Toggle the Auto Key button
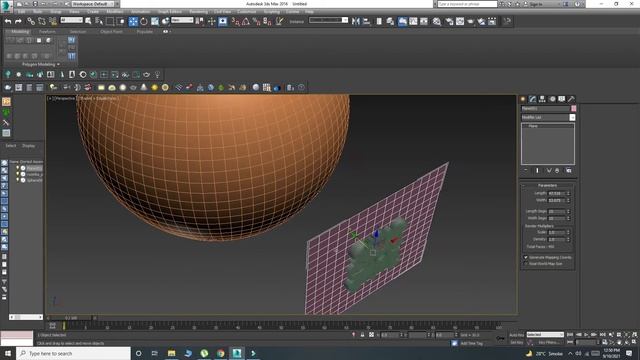 (516, 335)
